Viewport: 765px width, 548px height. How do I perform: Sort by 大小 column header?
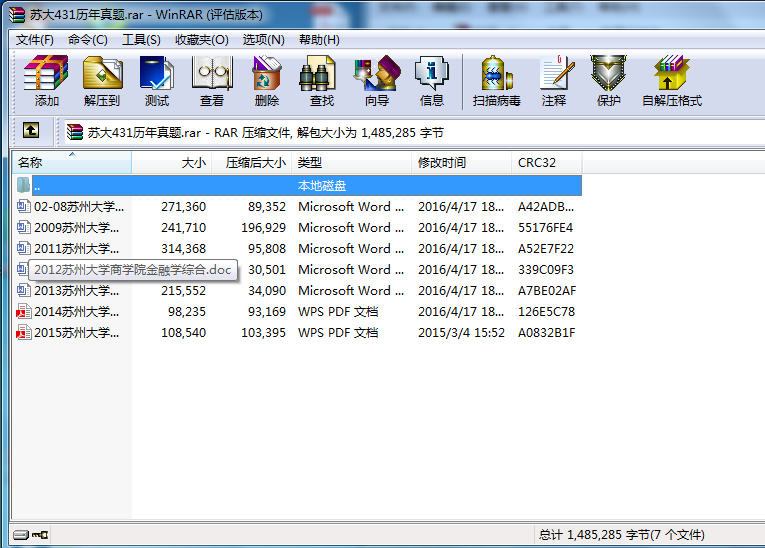click(172, 162)
